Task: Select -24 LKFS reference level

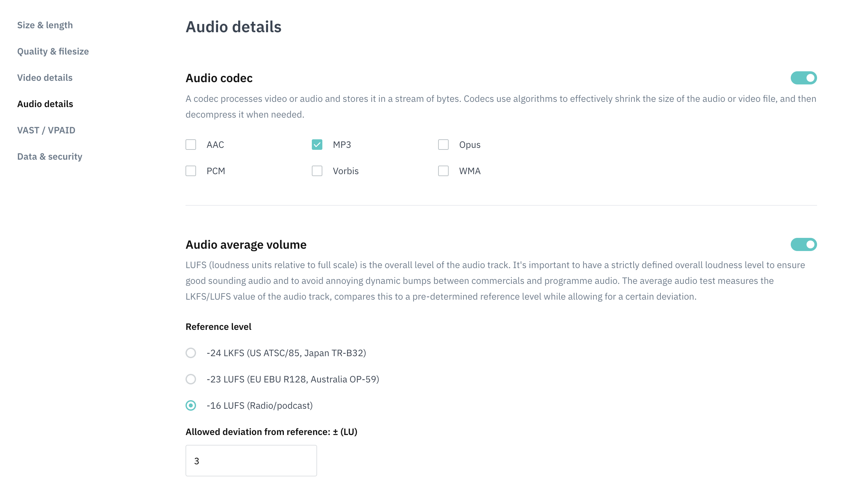Action: [191, 353]
